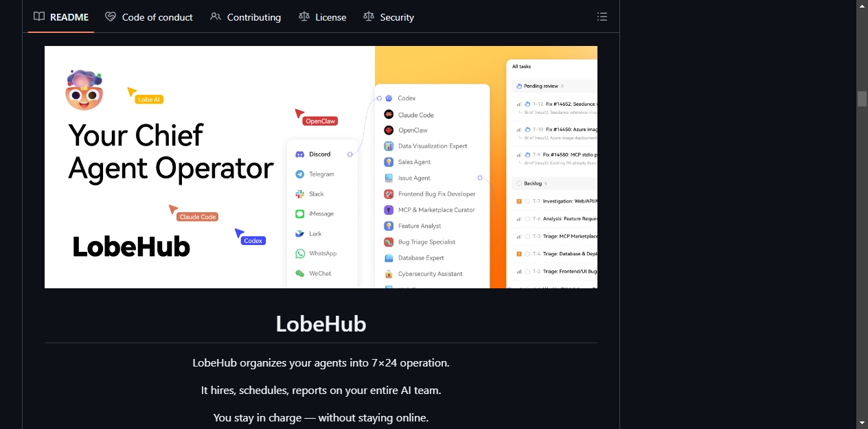
Task: Click the WhatsApp icon in banner list
Action: pos(300,254)
